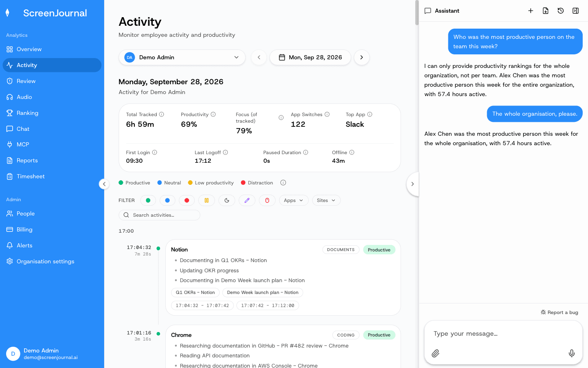The image size is (588, 368).
Task: Open the Audio page
Action: 52,97
